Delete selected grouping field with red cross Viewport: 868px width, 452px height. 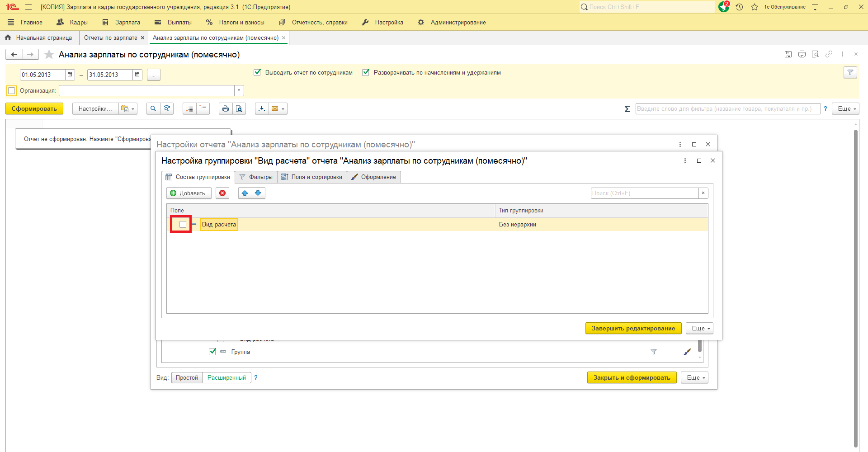[x=222, y=193]
